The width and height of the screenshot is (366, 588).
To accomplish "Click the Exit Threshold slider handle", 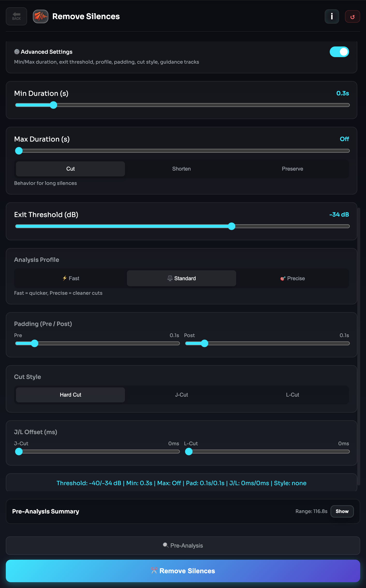I will pyautogui.click(x=232, y=226).
